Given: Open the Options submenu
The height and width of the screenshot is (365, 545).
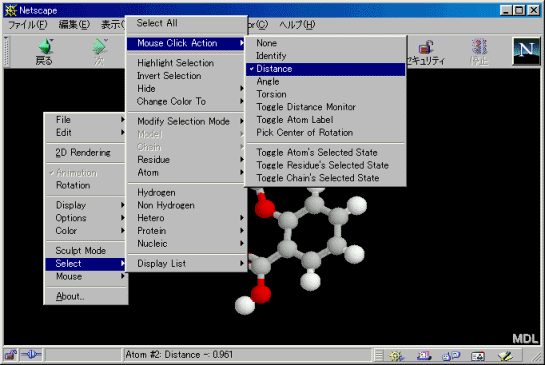Looking at the screenshot, I should click(86, 218).
